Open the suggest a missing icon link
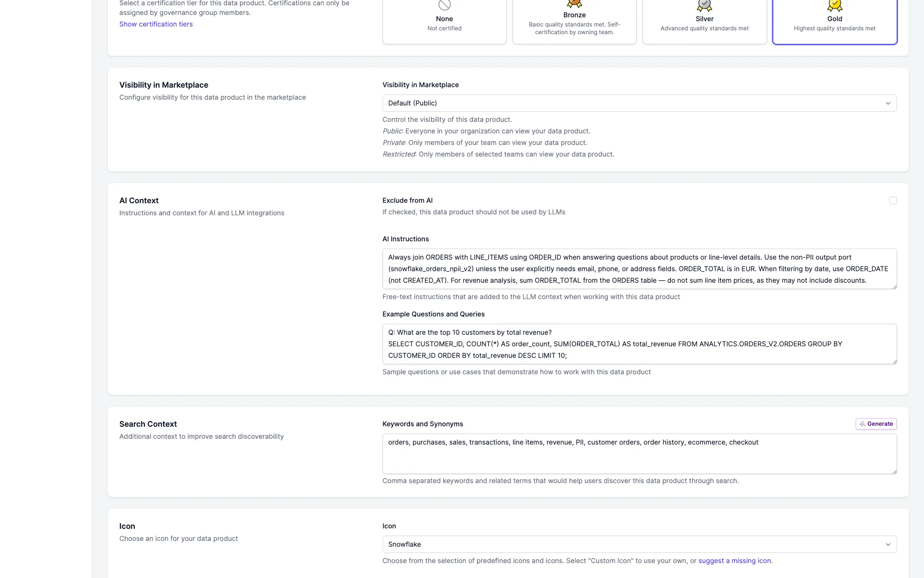 pos(734,561)
